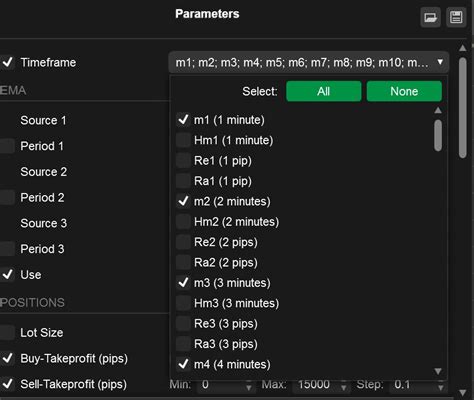
Task: Click the green All select button
Action: point(324,91)
